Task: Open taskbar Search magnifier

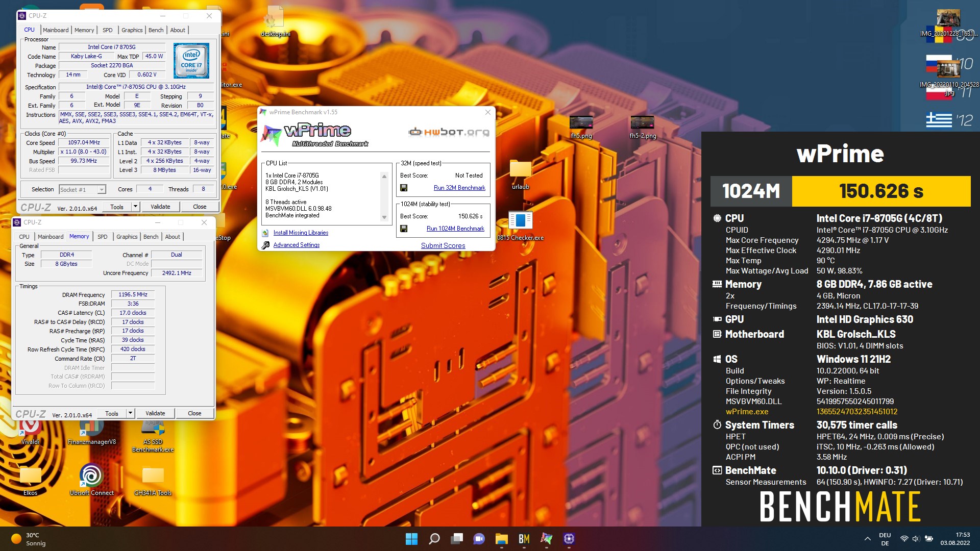Action: coord(434,539)
